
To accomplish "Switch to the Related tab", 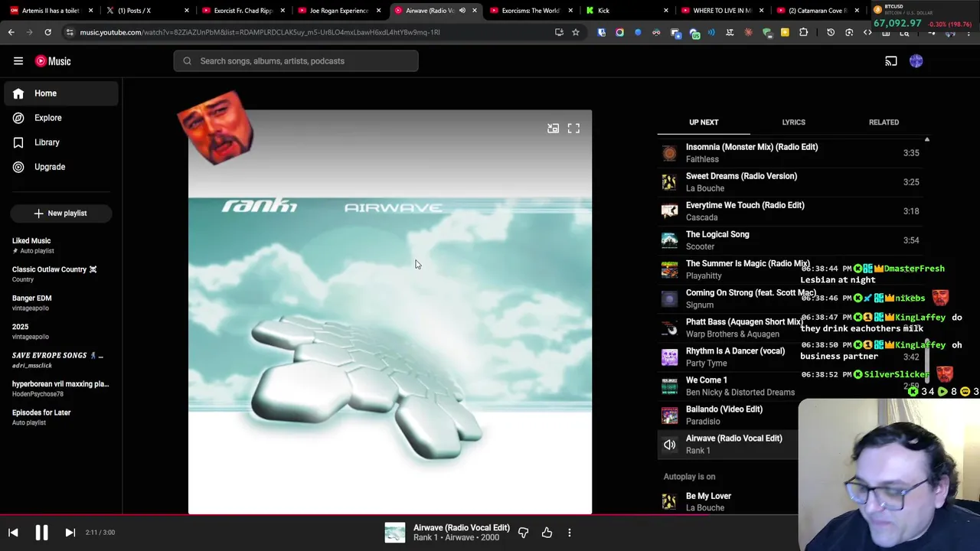I will point(884,122).
